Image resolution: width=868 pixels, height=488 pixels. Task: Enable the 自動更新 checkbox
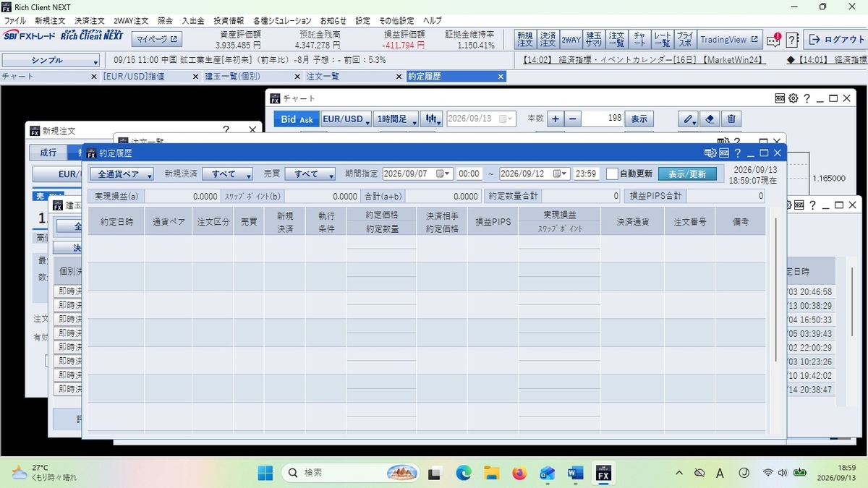612,174
